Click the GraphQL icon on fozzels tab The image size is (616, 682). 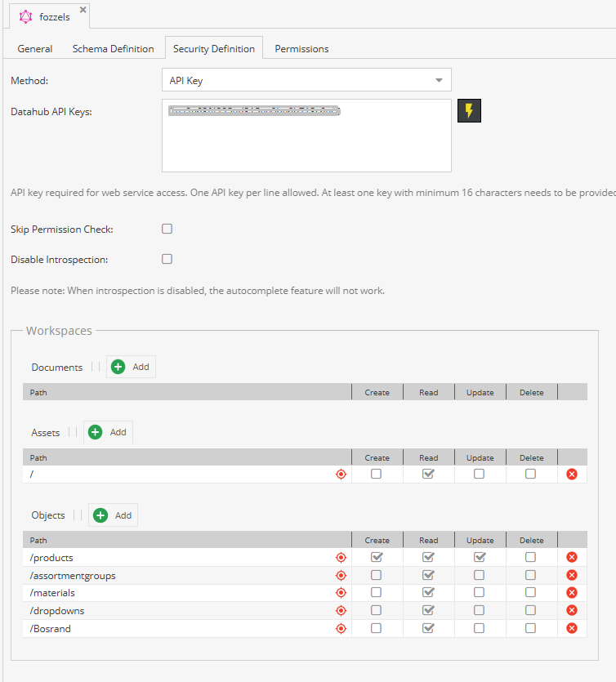pyautogui.click(x=25, y=17)
